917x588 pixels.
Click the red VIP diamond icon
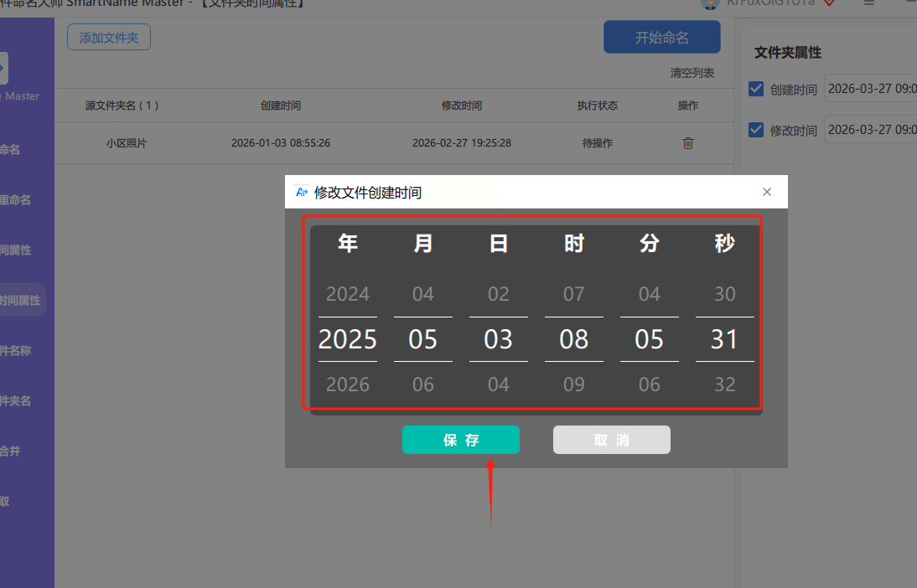coord(829,3)
